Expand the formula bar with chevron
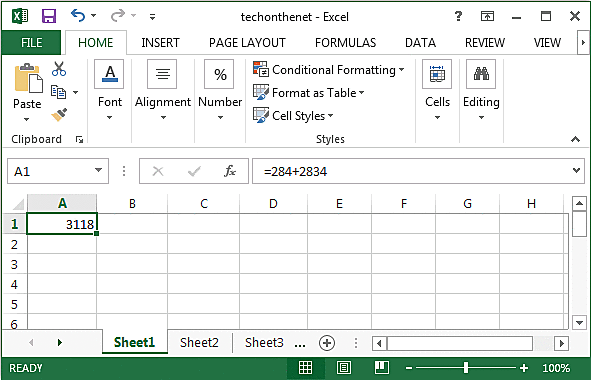The width and height of the screenshot is (591, 380). pyautogui.click(x=576, y=170)
